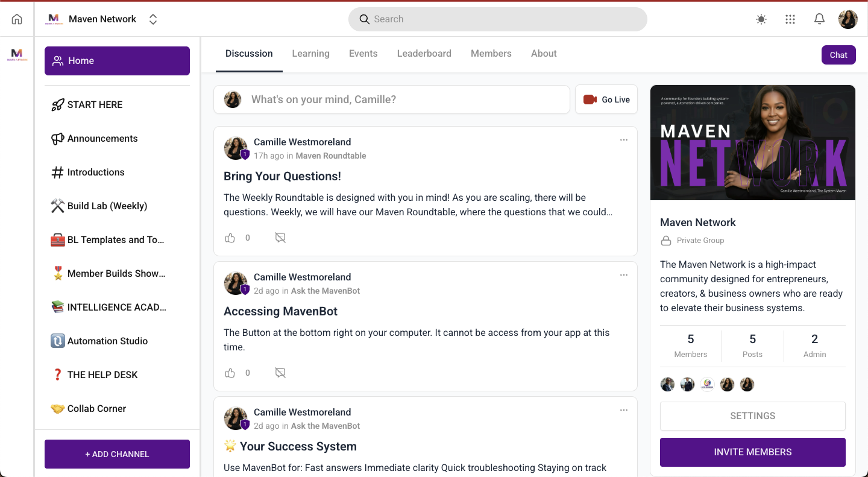Image resolution: width=868 pixels, height=477 pixels.
Task: Open the Your Success System post title
Action: (x=291, y=447)
